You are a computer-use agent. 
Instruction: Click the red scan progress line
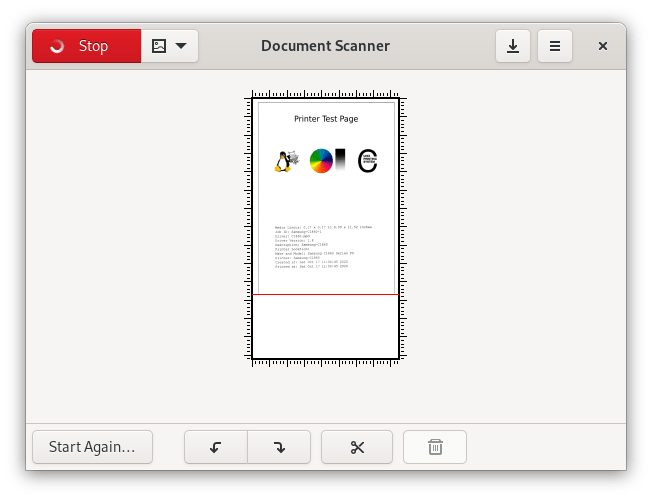pos(326,294)
